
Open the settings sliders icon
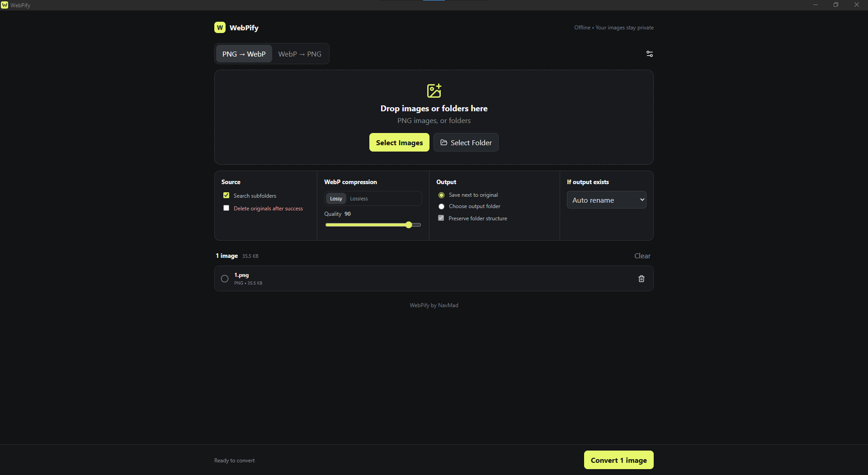coord(649,54)
